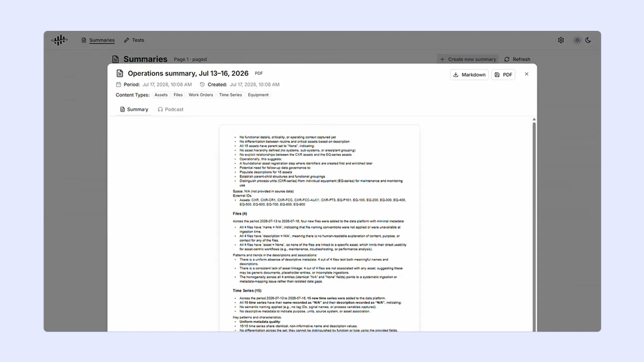Open the Tests navigation item
The width and height of the screenshot is (644, 362).
[x=134, y=40]
